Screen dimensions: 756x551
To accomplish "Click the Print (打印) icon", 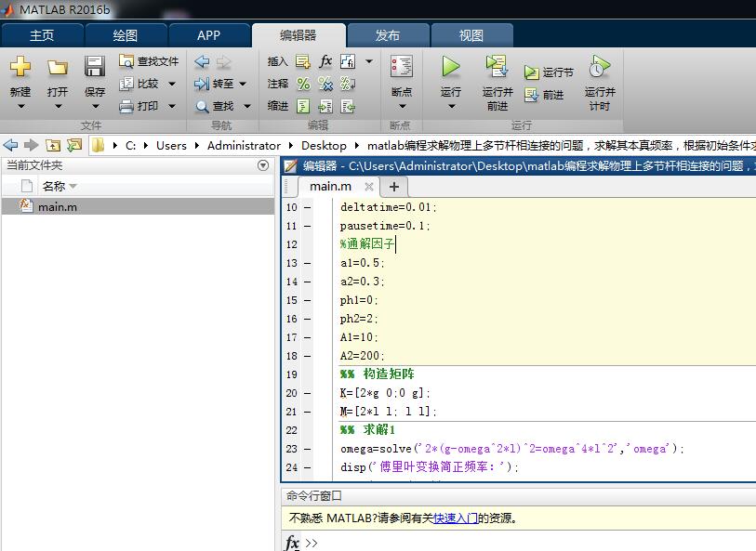I will point(126,106).
